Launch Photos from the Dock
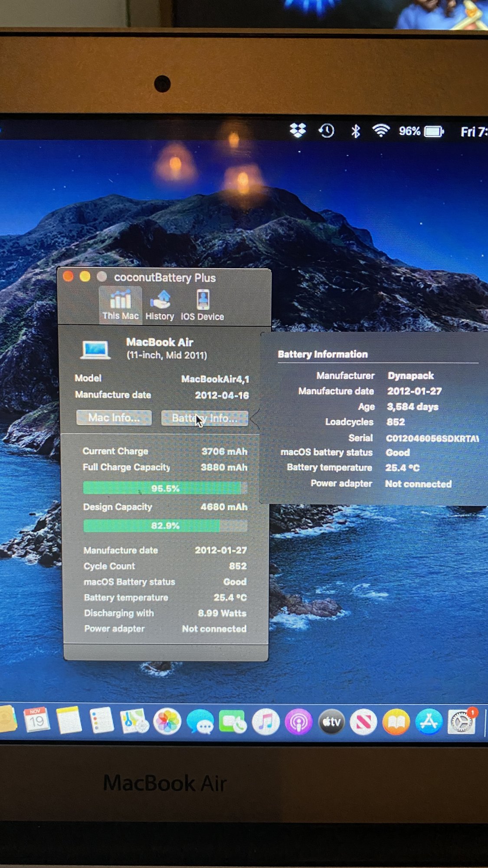This screenshot has width=488, height=868. 167,721
